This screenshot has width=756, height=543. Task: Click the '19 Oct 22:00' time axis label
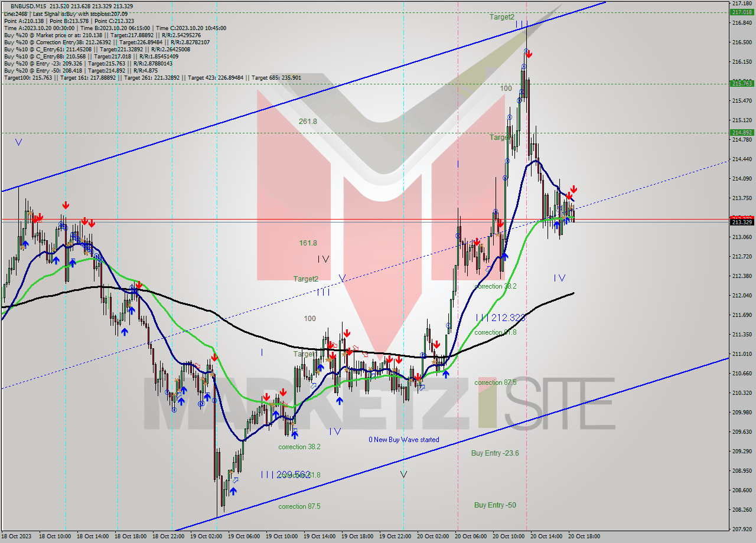click(x=395, y=537)
